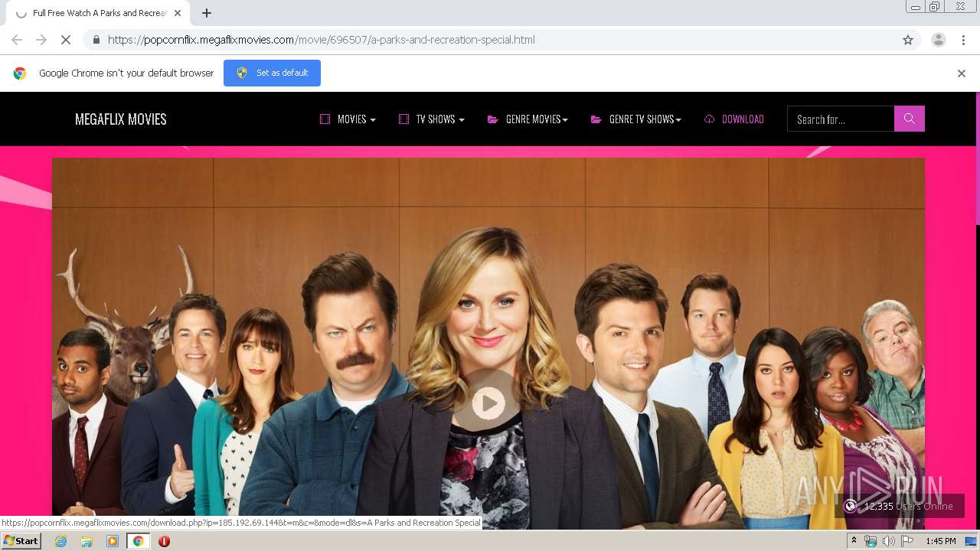Click the GENRE TV SHOWS folder icon
Image resolution: width=980 pixels, height=551 pixels.
(596, 119)
